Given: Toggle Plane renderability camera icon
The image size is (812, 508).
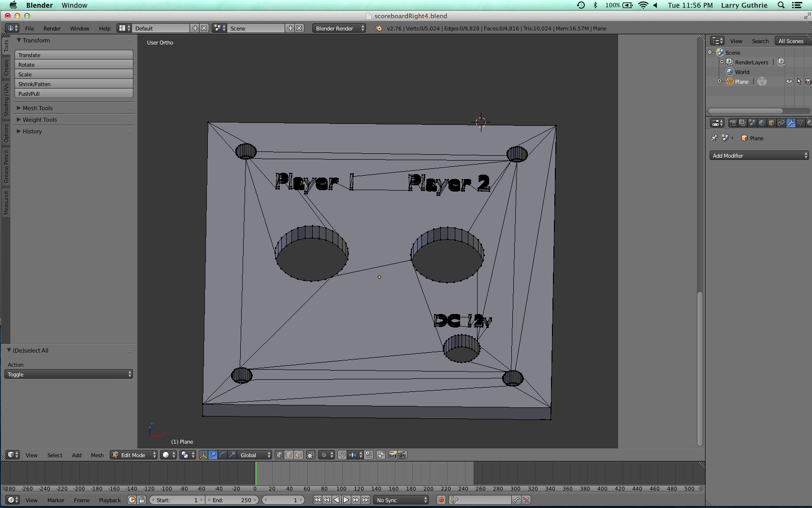Looking at the screenshot, I should 808,82.
